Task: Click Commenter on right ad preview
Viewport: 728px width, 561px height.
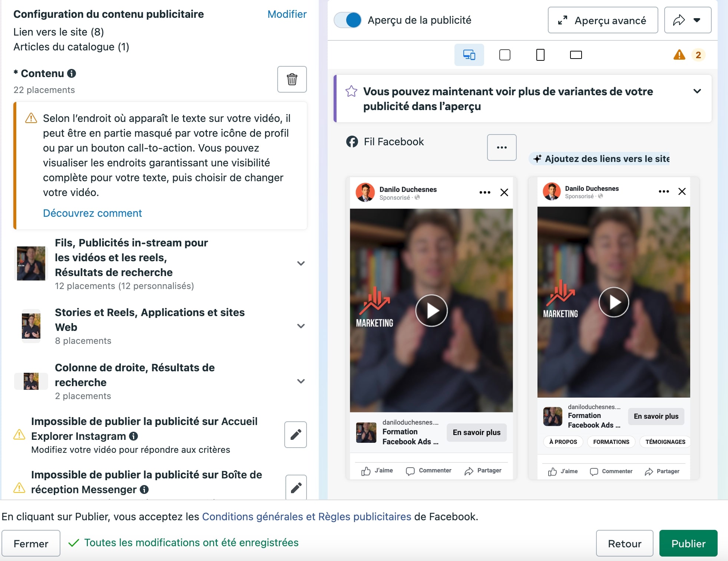Action: 611,471
